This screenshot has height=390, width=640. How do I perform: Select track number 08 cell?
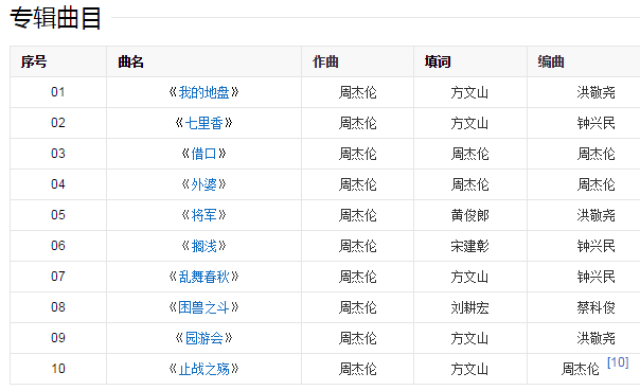coord(58,307)
